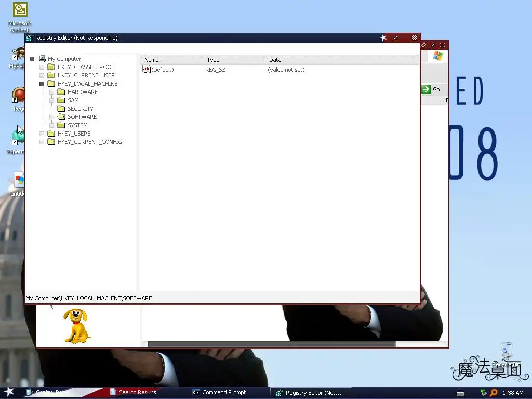Close the Registry Editor window
This screenshot has width=532, height=399.
click(414, 37)
